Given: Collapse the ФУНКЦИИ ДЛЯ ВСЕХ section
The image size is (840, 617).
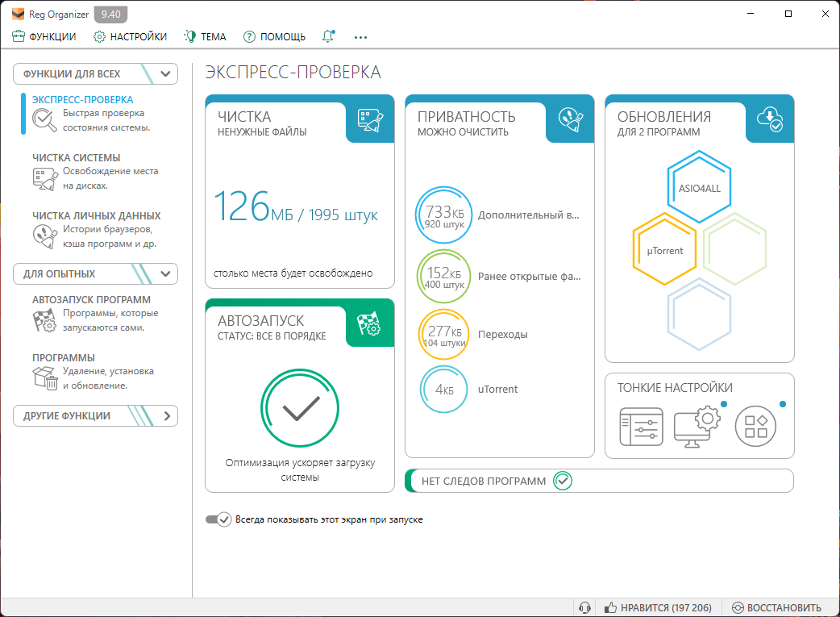Looking at the screenshot, I should coord(166,74).
